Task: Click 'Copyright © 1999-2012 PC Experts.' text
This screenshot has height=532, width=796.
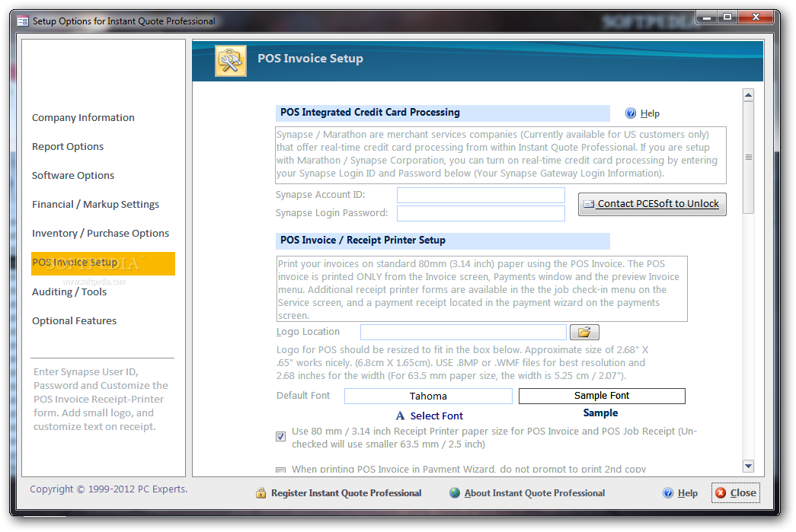Action: pyautogui.click(x=109, y=489)
